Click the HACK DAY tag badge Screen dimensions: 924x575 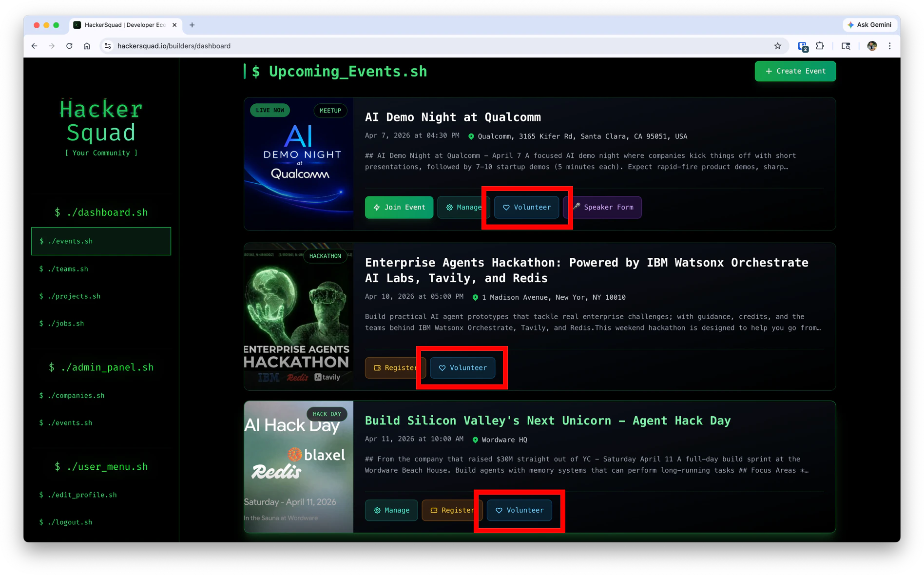pyautogui.click(x=327, y=414)
